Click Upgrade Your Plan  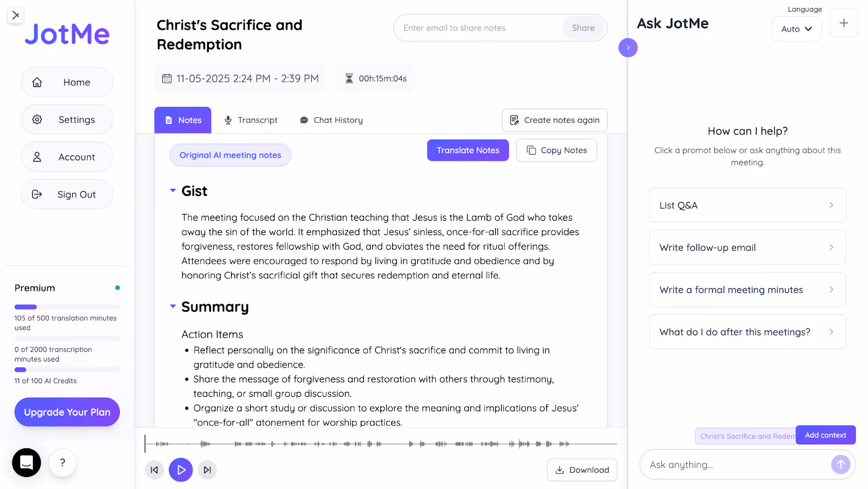click(x=67, y=412)
